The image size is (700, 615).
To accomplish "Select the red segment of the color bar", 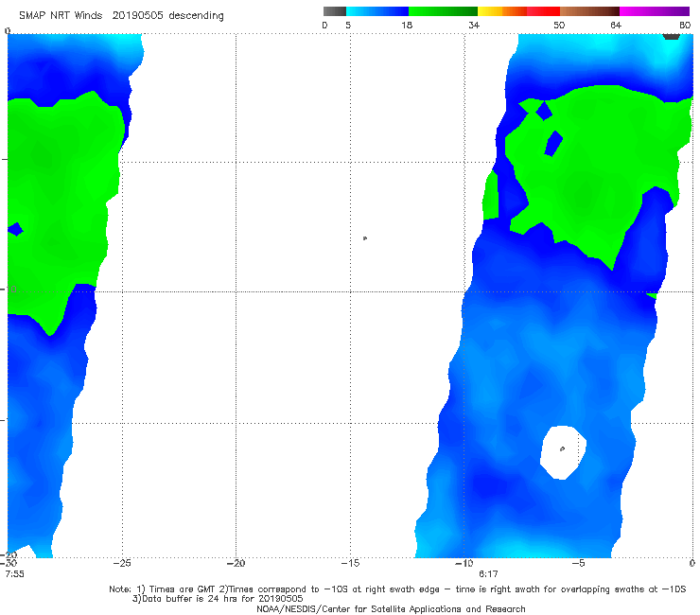I will [x=543, y=11].
